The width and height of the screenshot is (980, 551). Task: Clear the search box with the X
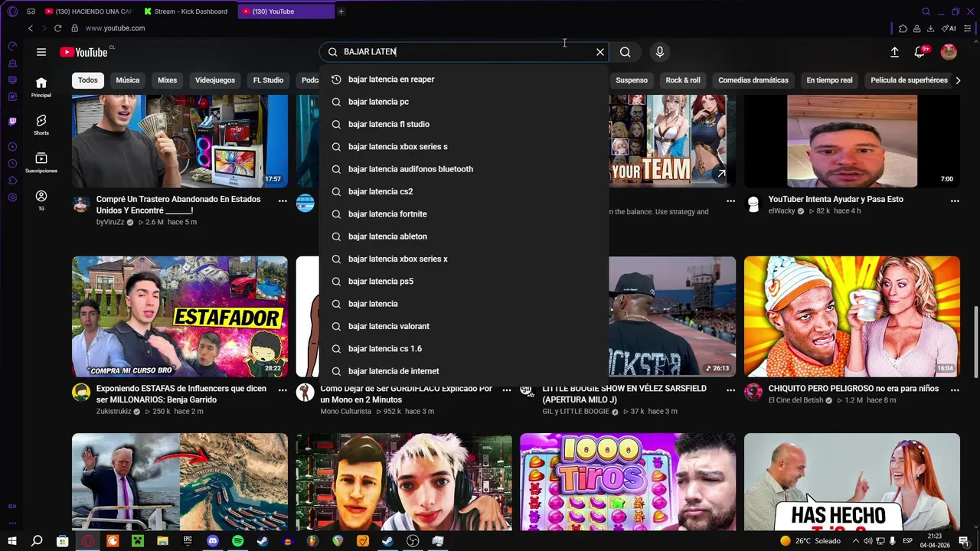point(600,52)
